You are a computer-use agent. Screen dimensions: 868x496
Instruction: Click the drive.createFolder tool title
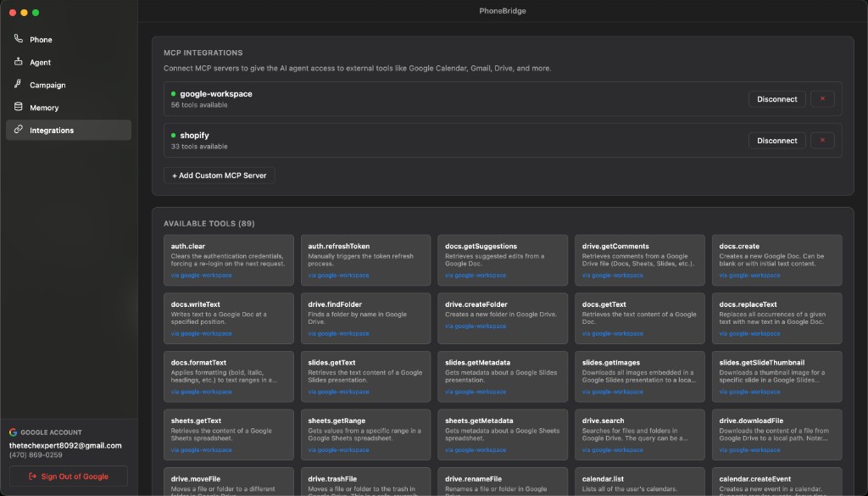click(x=476, y=304)
